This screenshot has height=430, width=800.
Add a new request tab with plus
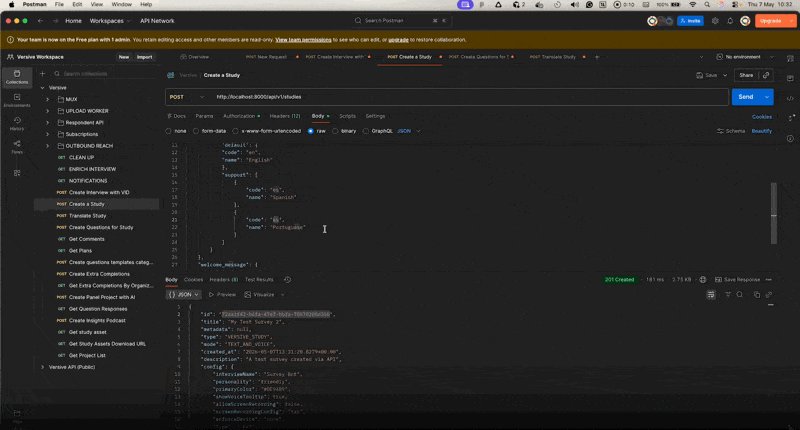coord(597,57)
